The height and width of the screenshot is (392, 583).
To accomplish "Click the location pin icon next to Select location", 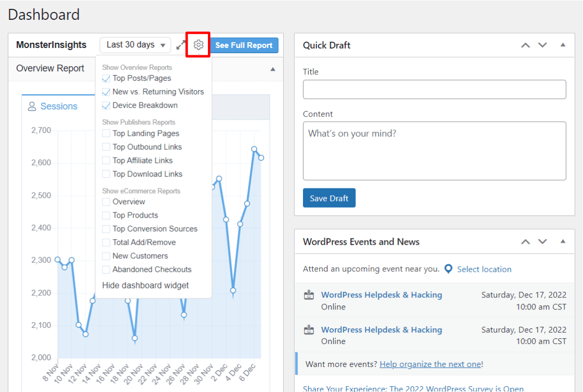I will [x=448, y=269].
